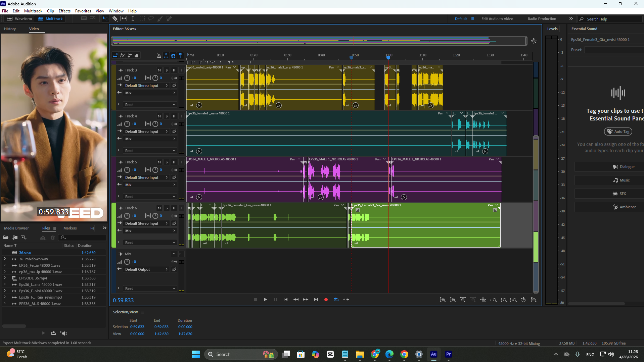Show track Effects (fx) view icon

click(x=123, y=55)
